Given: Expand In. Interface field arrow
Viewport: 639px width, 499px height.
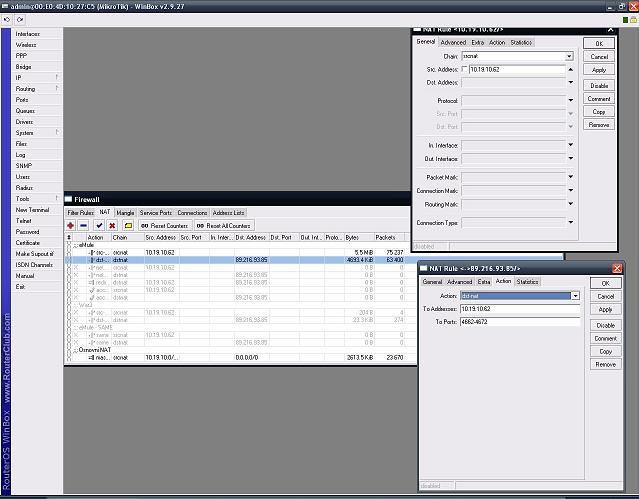Looking at the screenshot, I should coord(571,145).
